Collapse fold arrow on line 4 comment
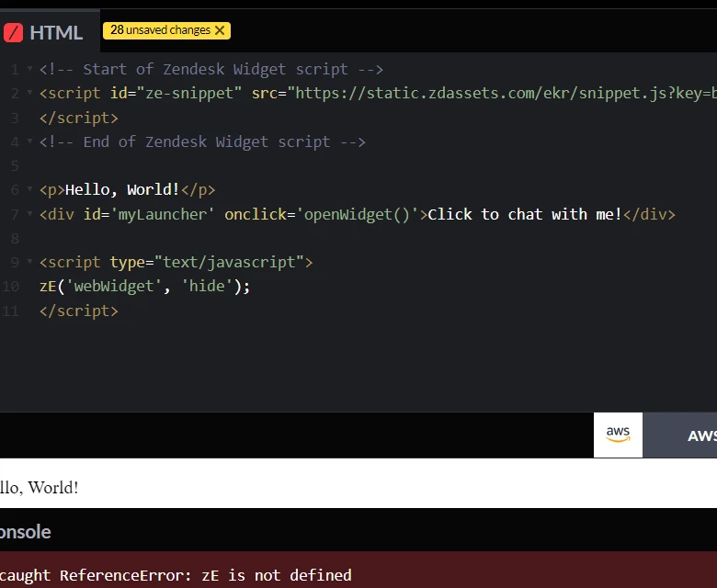 pyautogui.click(x=29, y=141)
